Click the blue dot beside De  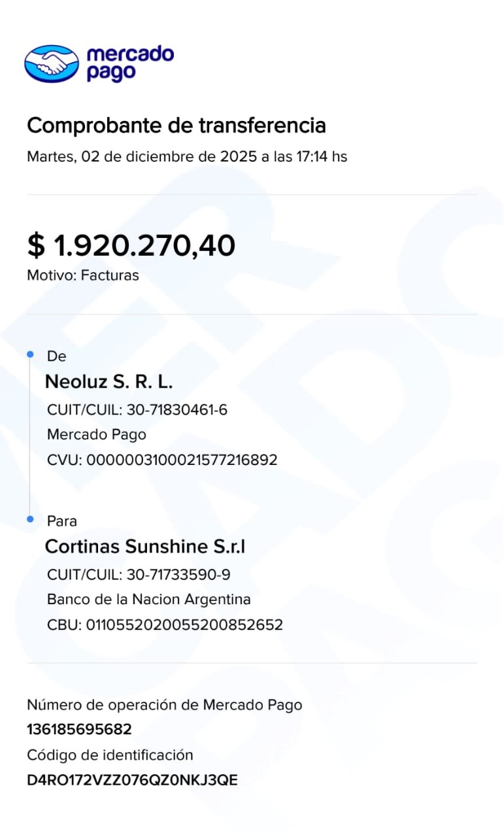(30, 354)
